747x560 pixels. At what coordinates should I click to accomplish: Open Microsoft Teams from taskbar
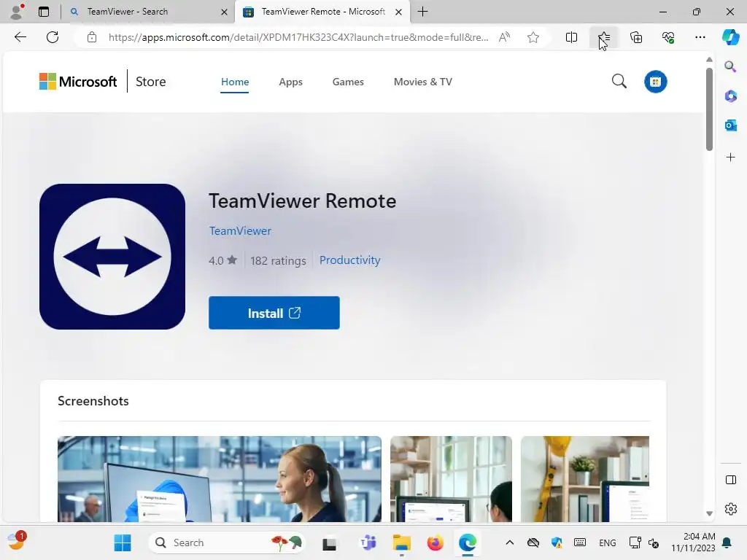click(368, 542)
